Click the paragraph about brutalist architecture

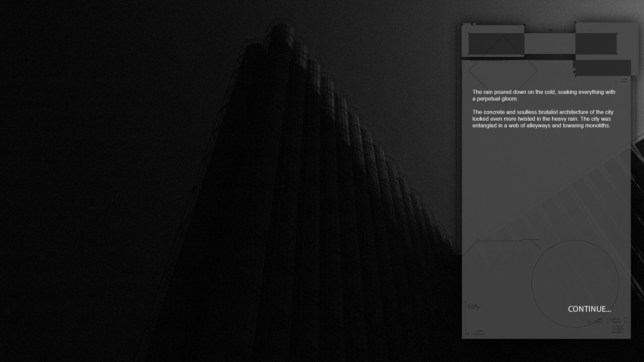[x=543, y=119]
